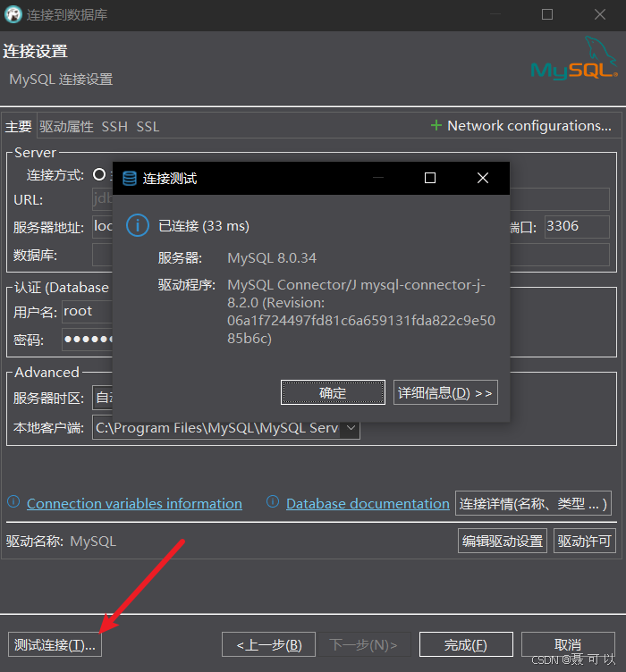
Task: Open the 服务器时区 combo box
Action: coord(103,398)
